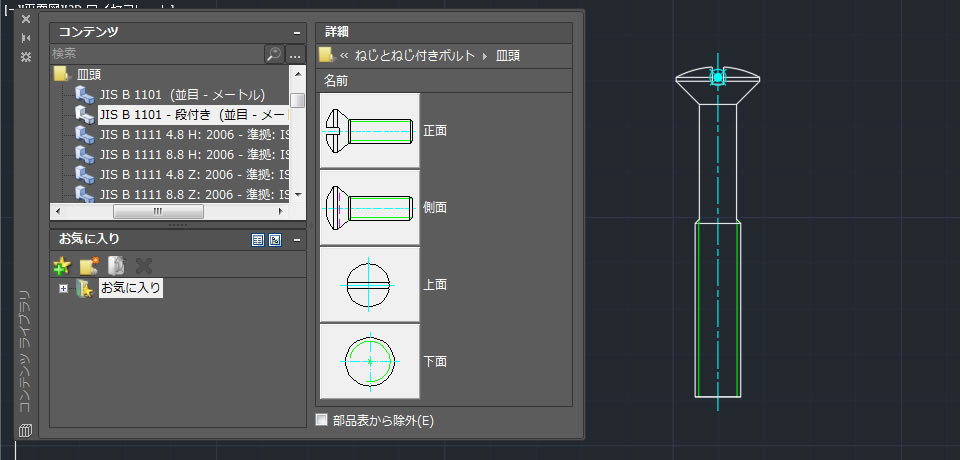The image size is (960, 460).
Task: Click part icon of JIS B 1101 段付き
Action: (x=84, y=115)
